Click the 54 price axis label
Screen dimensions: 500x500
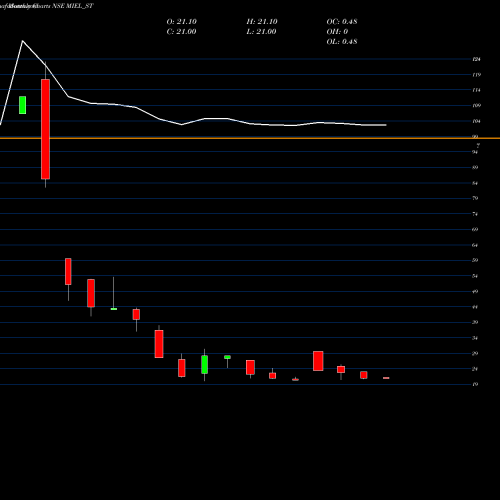pos(475,276)
